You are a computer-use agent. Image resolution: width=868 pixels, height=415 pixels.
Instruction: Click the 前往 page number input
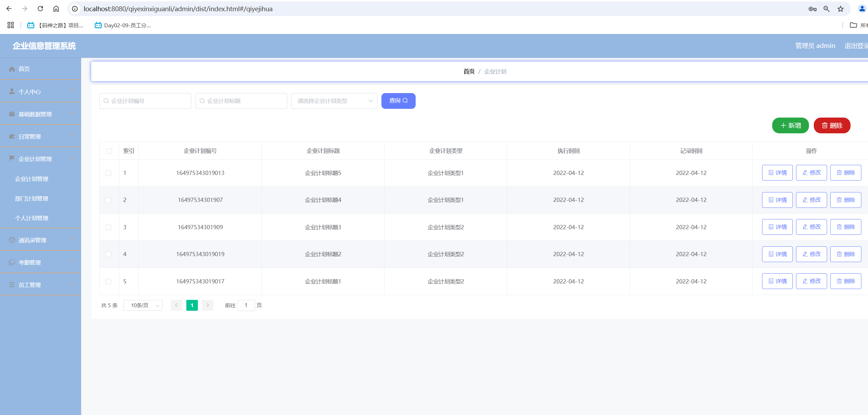point(246,305)
